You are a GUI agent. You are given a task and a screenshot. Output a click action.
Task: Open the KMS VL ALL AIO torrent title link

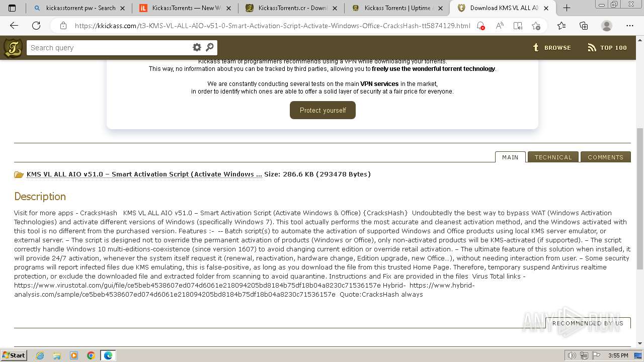click(x=144, y=174)
